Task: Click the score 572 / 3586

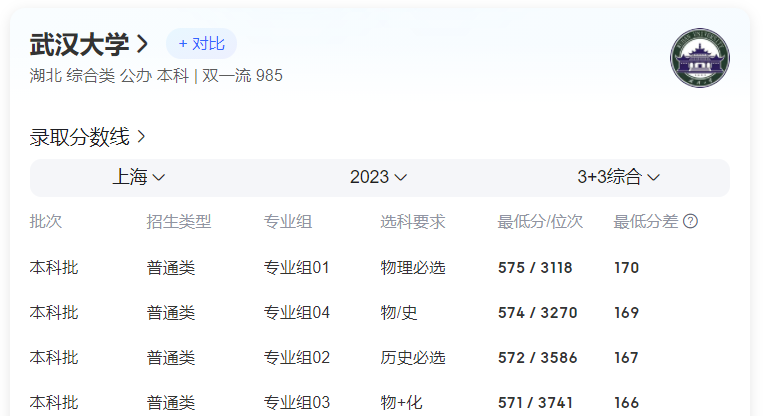Action: 538,358
